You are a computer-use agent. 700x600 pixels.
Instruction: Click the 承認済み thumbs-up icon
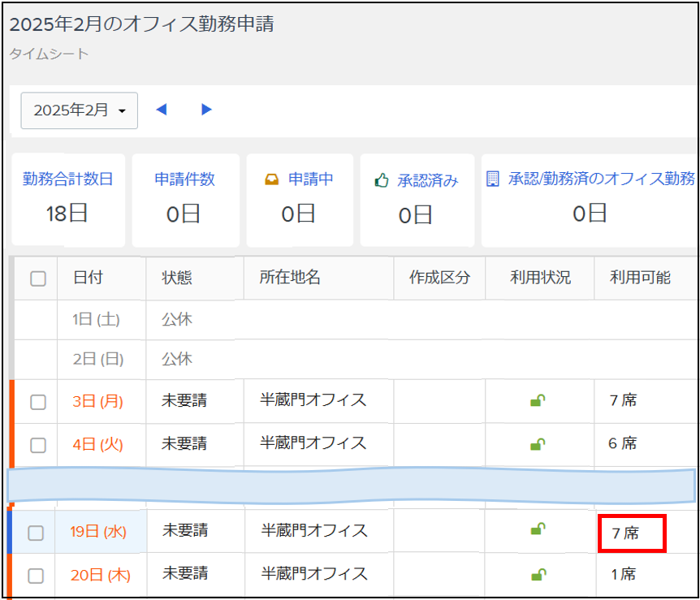coord(381,180)
